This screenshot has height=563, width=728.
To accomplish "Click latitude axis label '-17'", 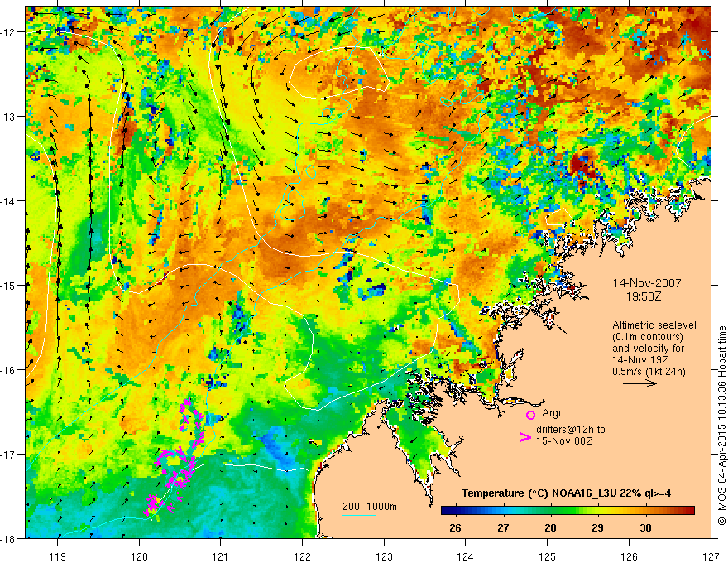I will [9, 454].
